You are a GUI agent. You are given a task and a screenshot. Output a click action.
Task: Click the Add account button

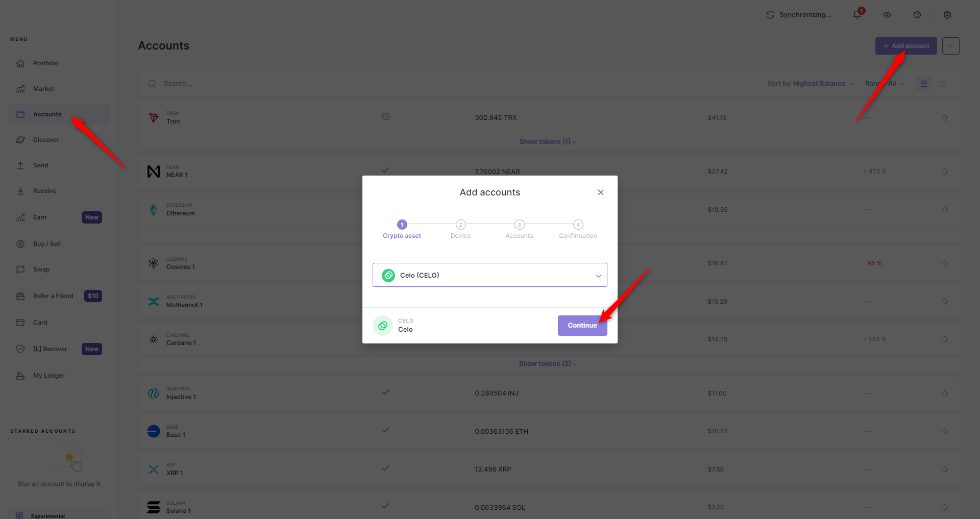pyautogui.click(x=906, y=46)
